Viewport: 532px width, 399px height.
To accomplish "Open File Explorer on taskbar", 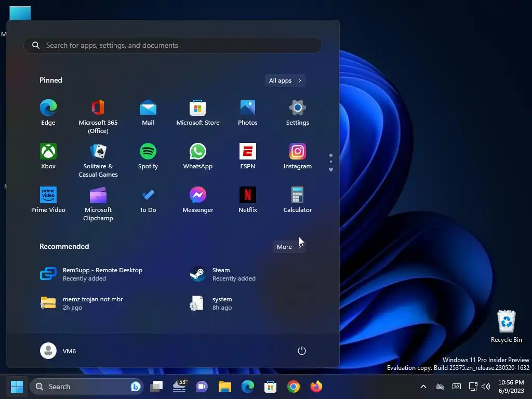I will pos(224,387).
